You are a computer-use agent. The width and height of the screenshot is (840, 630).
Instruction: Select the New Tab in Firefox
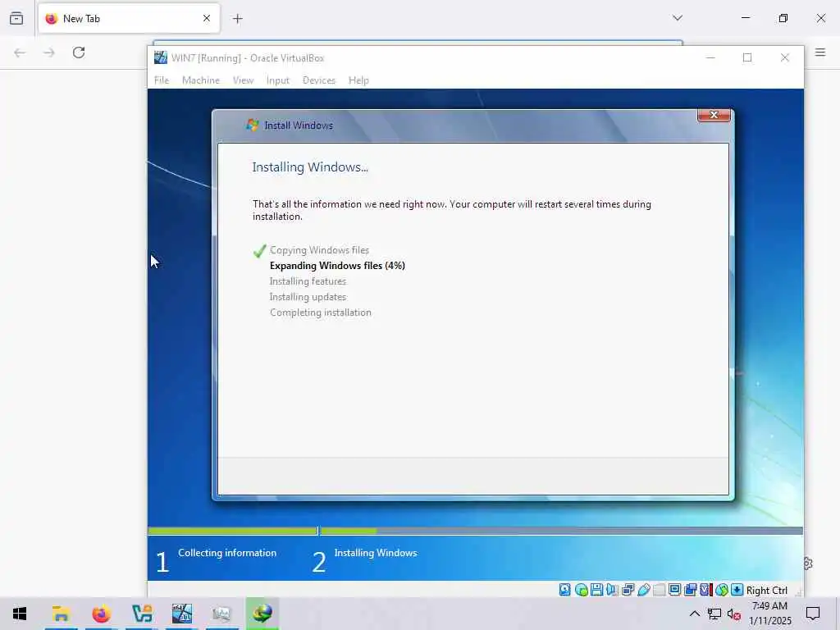[x=129, y=18]
